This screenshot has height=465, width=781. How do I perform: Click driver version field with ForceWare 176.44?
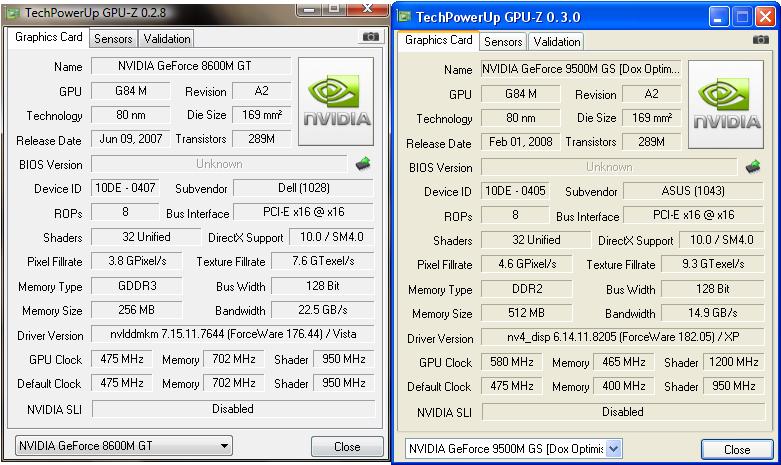233,334
